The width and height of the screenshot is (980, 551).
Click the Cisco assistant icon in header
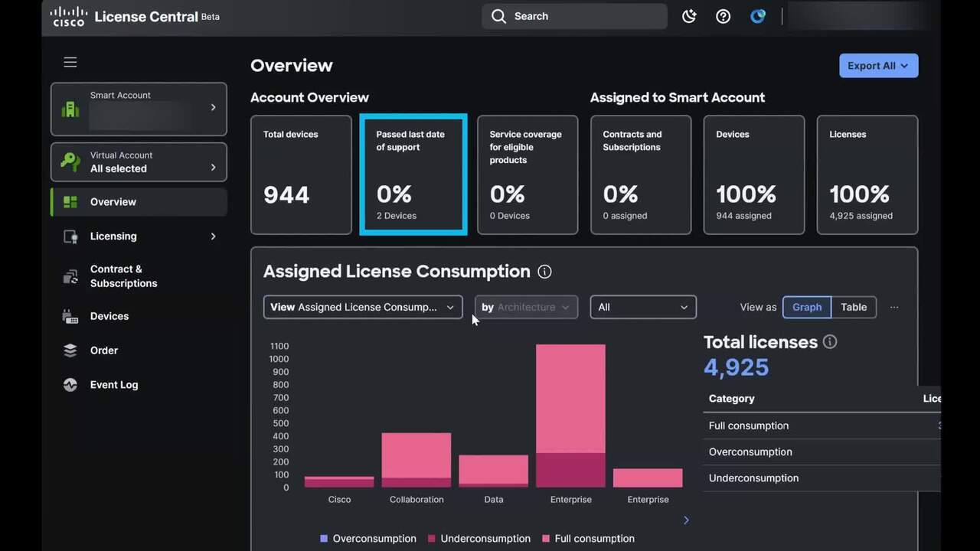pos(758,16)
